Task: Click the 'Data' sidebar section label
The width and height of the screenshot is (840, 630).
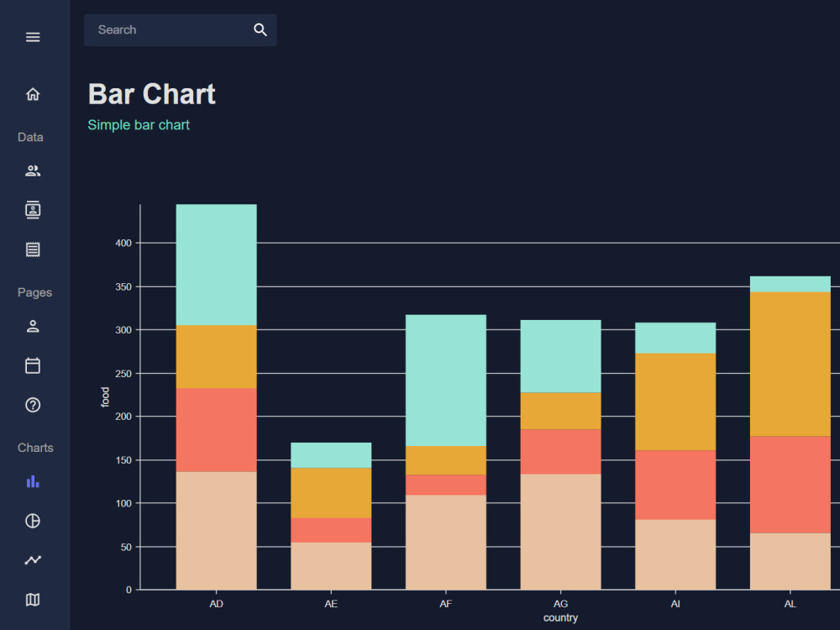Action: (x=30, y=137)
